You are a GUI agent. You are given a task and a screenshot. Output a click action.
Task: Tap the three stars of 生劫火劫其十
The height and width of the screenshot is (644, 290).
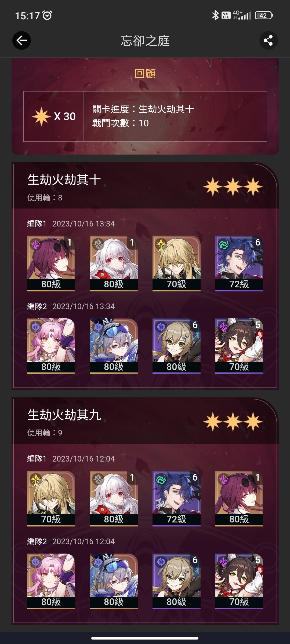(233, 186)
